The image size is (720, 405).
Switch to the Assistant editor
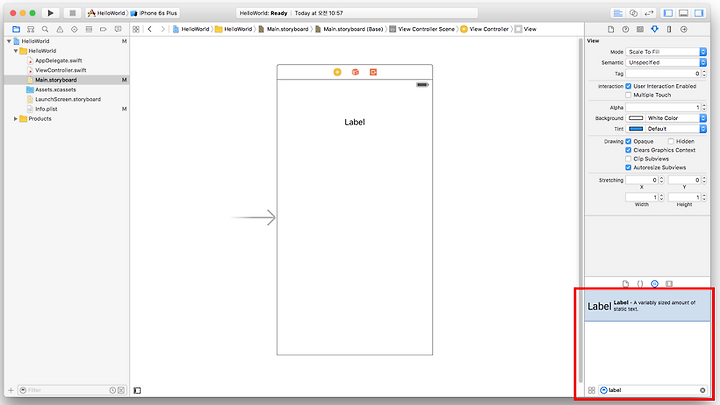pos(633,13)
